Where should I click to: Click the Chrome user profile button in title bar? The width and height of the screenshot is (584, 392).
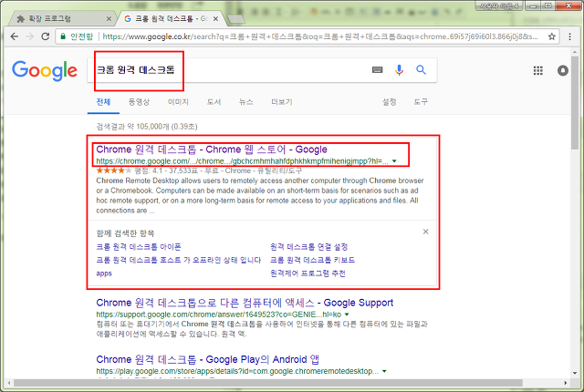point(499,6)
